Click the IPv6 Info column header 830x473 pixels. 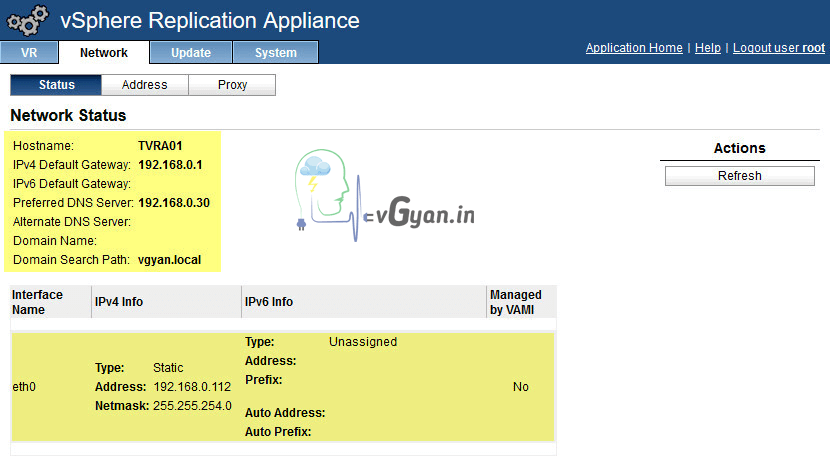click(x=268, y=302)
